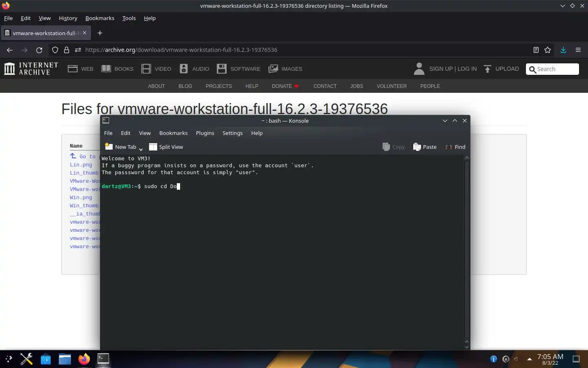Screen dimensions: 588x368
Task: Open PROJECTS in Archive navigation
Action: click(x=219, y=86)
